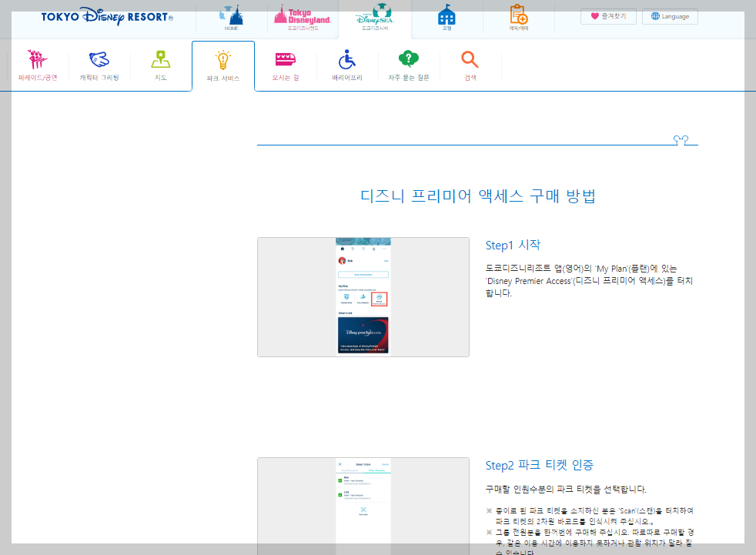Open 모시는 길 monorail icon menu
The width and height of the screenshot is (756, 555).
pos(286,65)
